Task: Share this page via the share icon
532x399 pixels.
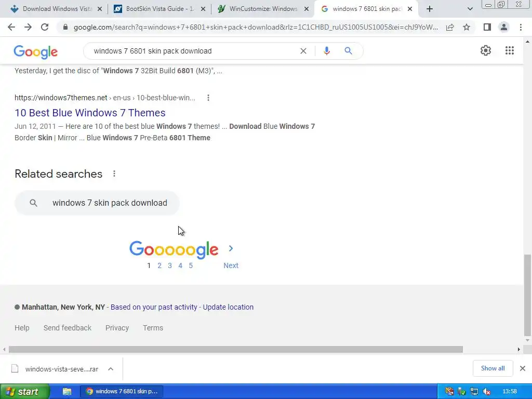Action: click(x=450, y=27)
